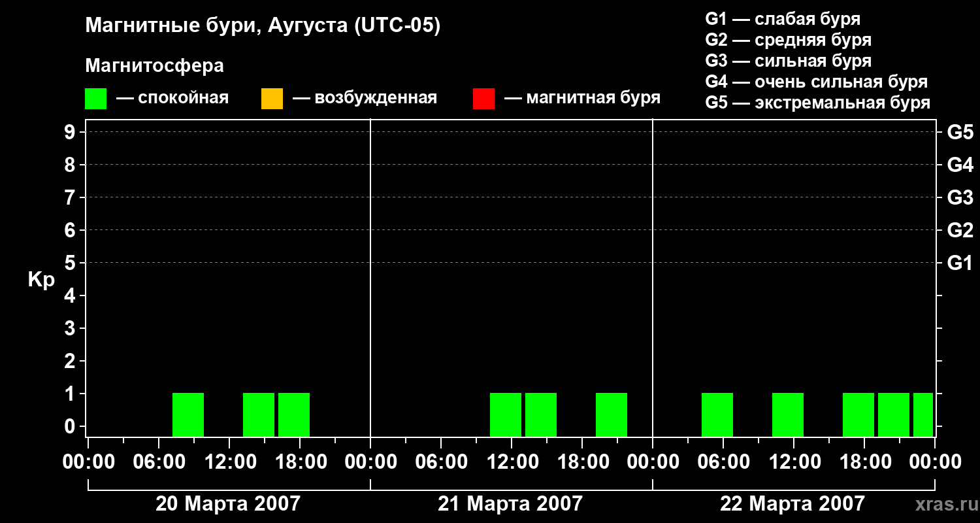Screen dimensions: 980x523
Task: Click the '12:00' time label above 21 Марта 2007
Action: click(x=512, y=462)
